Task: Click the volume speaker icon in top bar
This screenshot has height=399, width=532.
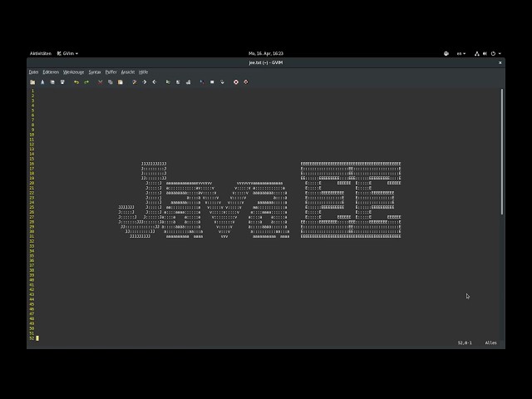Action: pos(485,53)
